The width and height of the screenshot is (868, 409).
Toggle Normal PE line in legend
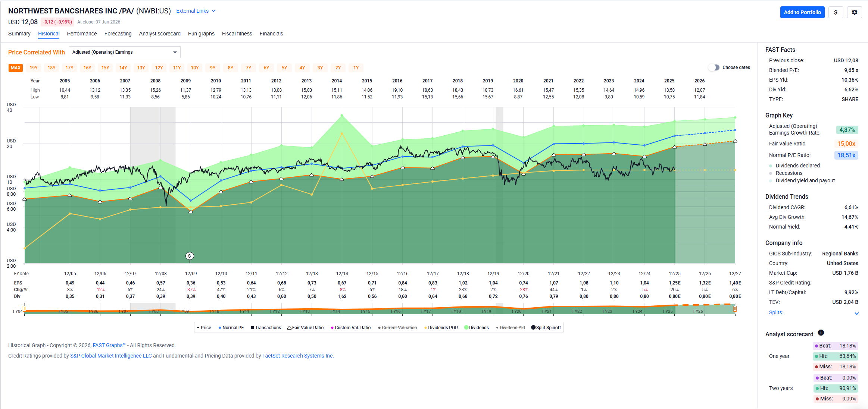[x=231, y=328]
